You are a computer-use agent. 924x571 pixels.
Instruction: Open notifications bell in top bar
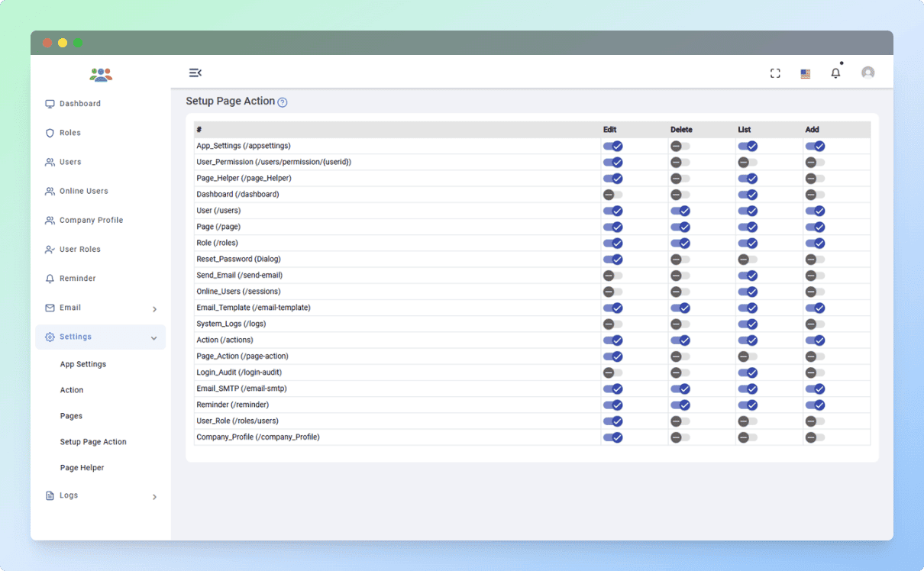point(835,73)
